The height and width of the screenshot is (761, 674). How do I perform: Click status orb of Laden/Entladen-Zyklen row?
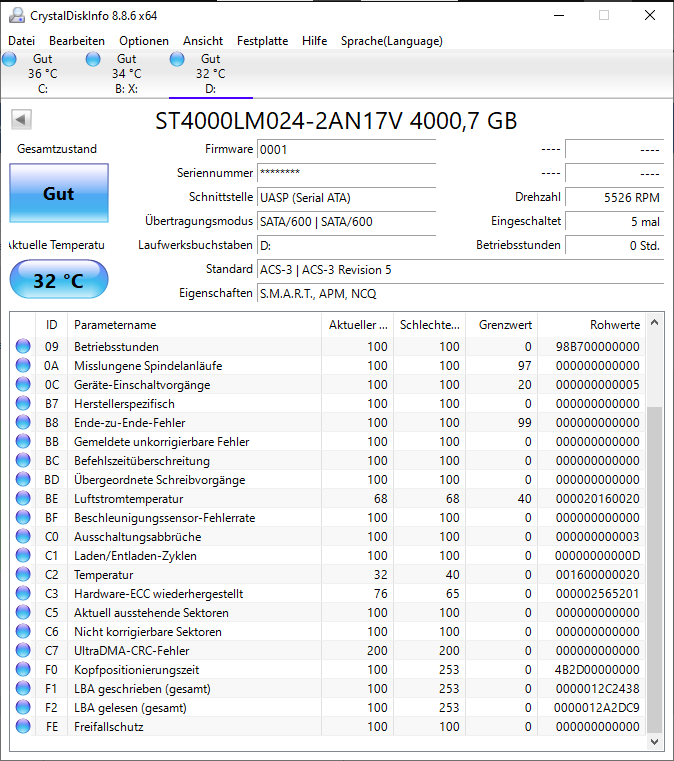(23, 555)
